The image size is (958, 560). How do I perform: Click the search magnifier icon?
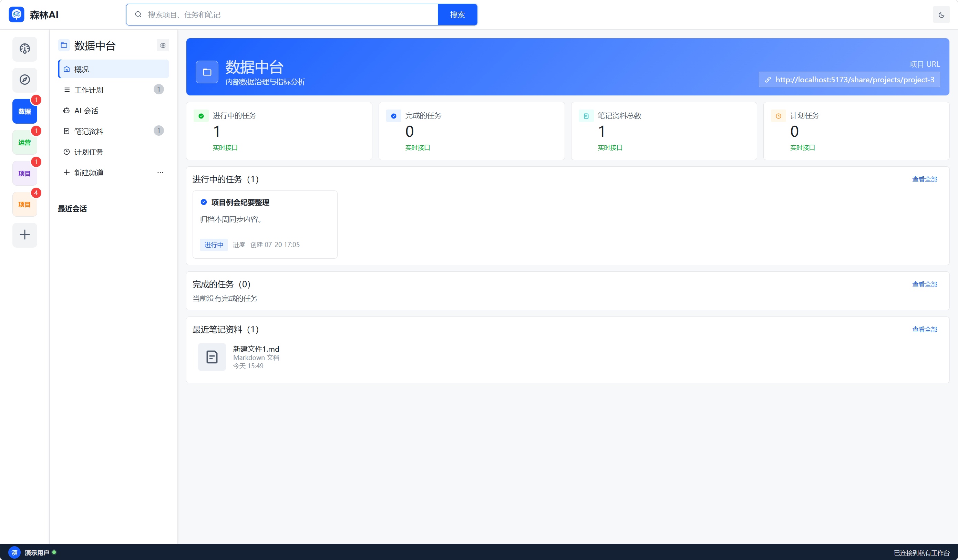click(x=138, y=14)
